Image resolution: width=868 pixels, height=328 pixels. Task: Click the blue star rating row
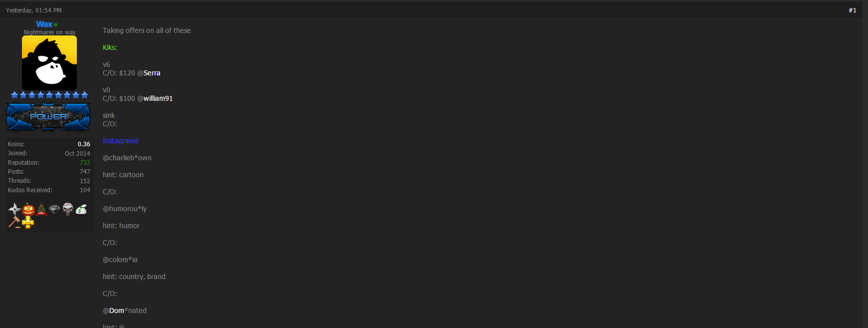click(x=49, y=95)
